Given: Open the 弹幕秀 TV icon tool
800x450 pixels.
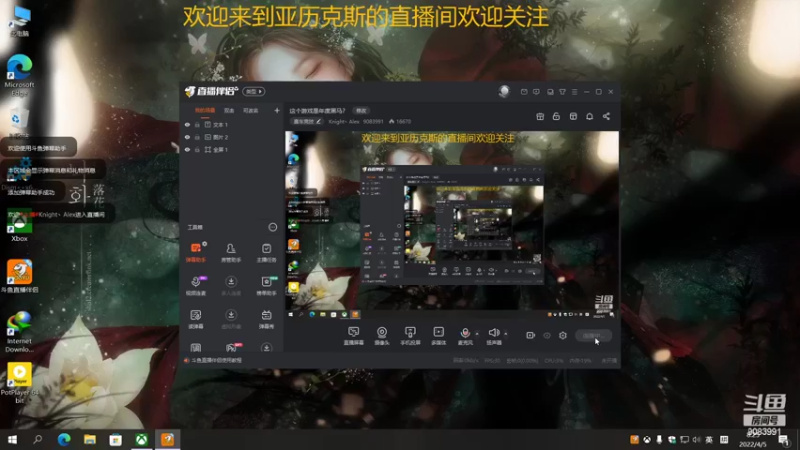Looking at the screenshot, I should [x=266, y=319].
